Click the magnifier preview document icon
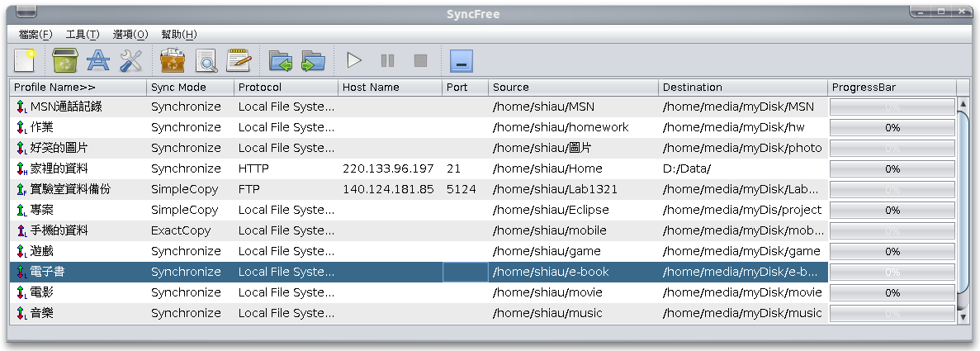This screenshot has height=351, width=980. pos(206,60)
